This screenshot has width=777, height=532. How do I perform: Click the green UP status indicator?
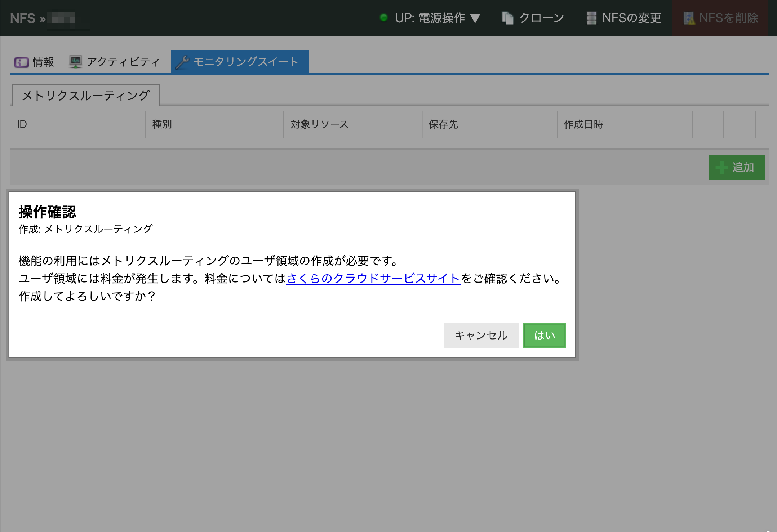tap(384, 17)
